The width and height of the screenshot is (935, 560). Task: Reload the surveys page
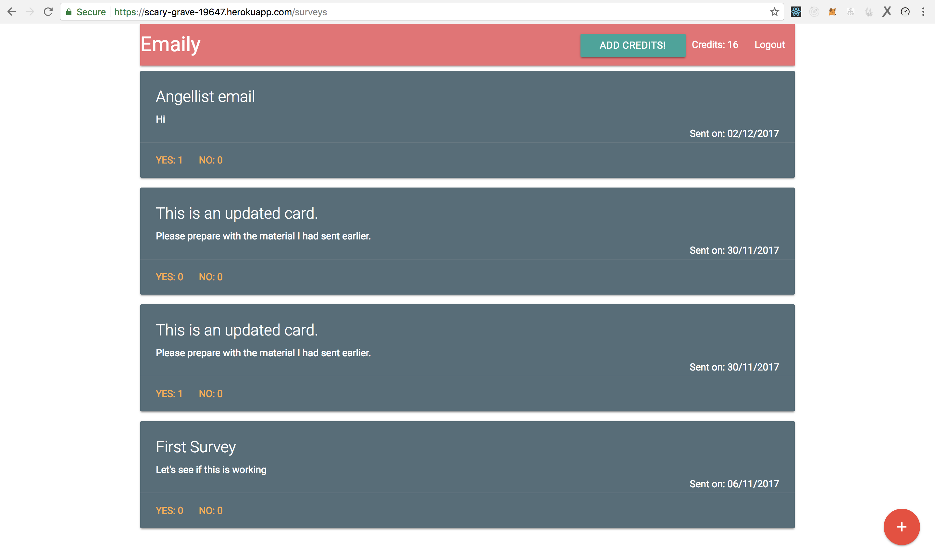pyautogui.click(x=48, y=12)
